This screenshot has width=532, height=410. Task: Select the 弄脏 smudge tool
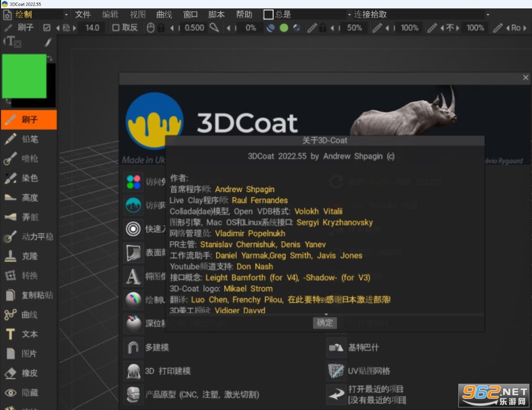click(29, 217)
